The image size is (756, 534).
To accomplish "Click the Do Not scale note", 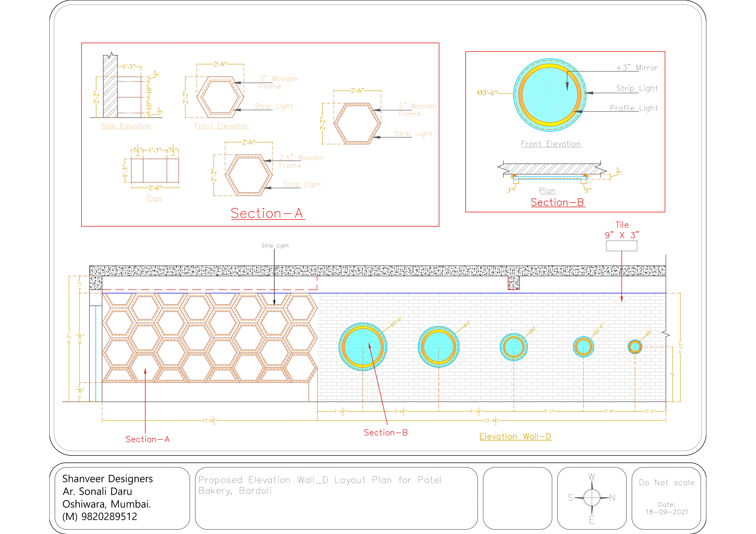I will pos(666,483).
